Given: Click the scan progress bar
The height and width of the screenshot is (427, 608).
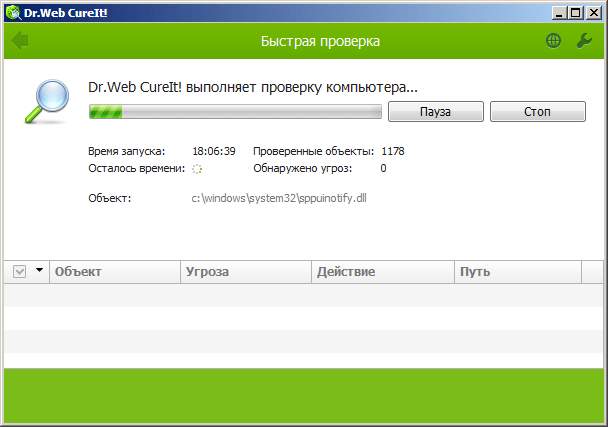Looking at the screenshot, I should (235, 112).
